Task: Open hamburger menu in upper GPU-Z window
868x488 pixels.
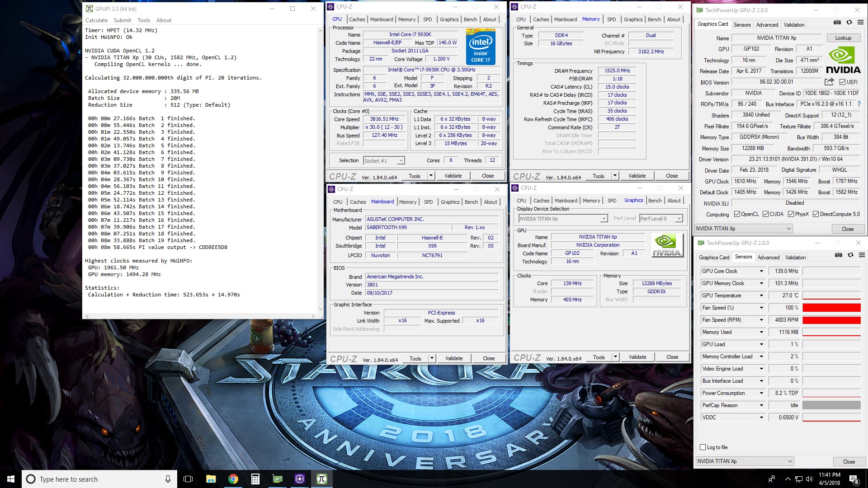Action: [x=860, y=22]
